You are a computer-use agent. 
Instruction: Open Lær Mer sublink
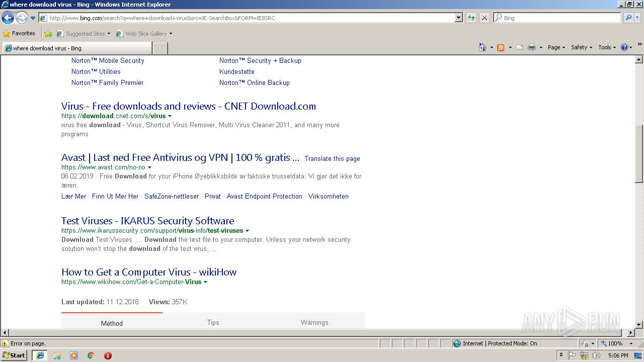(74, 196)
